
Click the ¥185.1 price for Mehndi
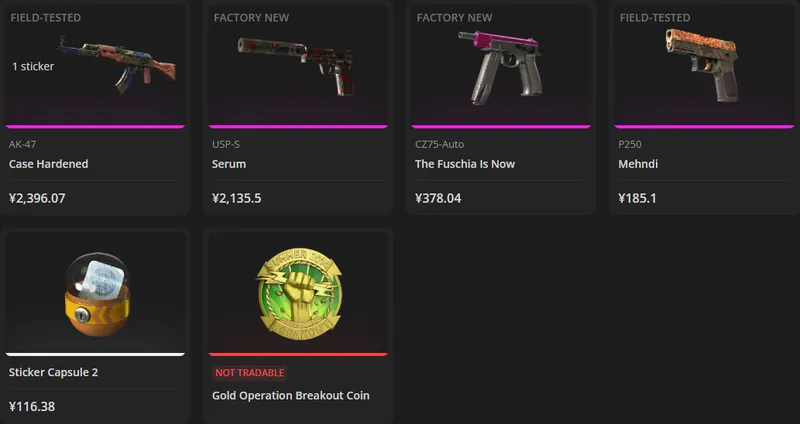coord(637,198)
